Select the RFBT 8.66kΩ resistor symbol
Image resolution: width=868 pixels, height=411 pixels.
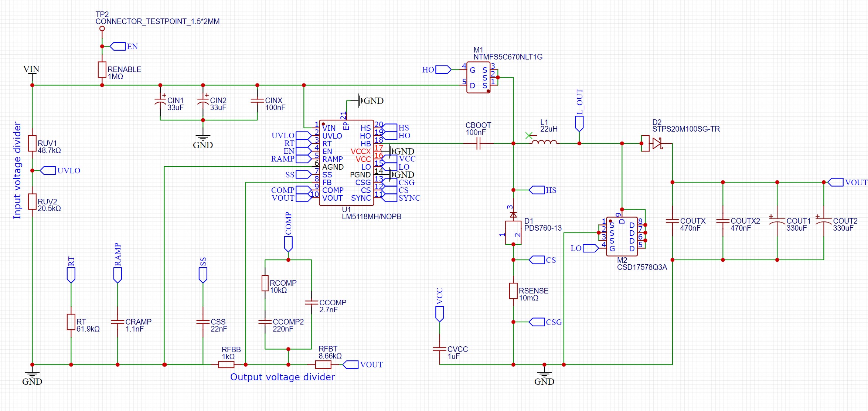(x=323, y=365)
